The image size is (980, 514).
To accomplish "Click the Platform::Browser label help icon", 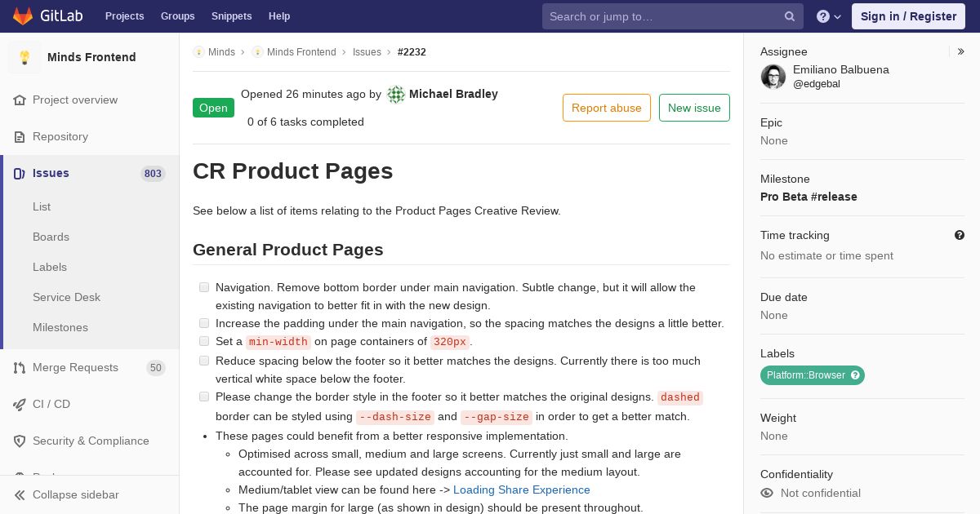I will (x=855, y=375).
